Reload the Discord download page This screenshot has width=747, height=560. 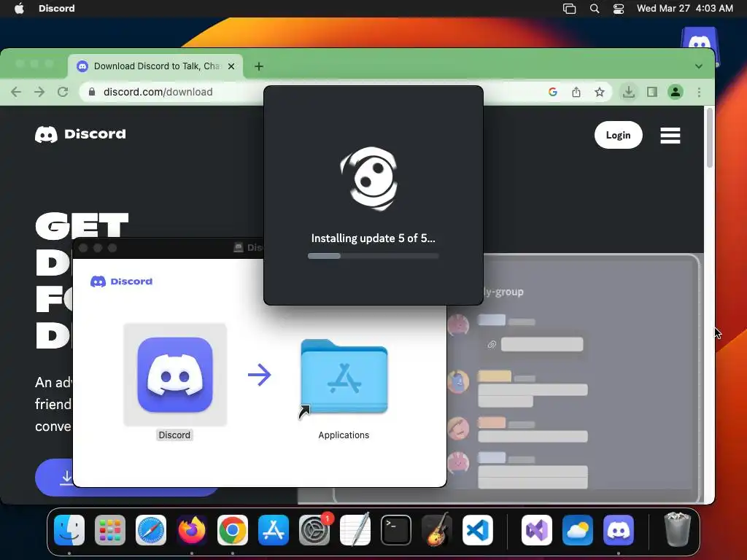(63, 92)
